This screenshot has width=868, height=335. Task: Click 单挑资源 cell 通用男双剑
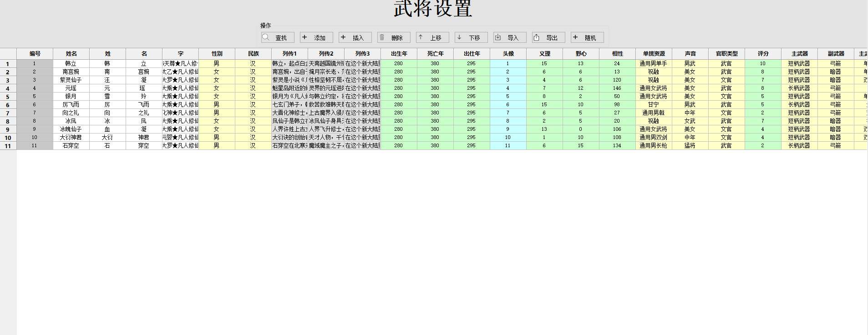654,138
